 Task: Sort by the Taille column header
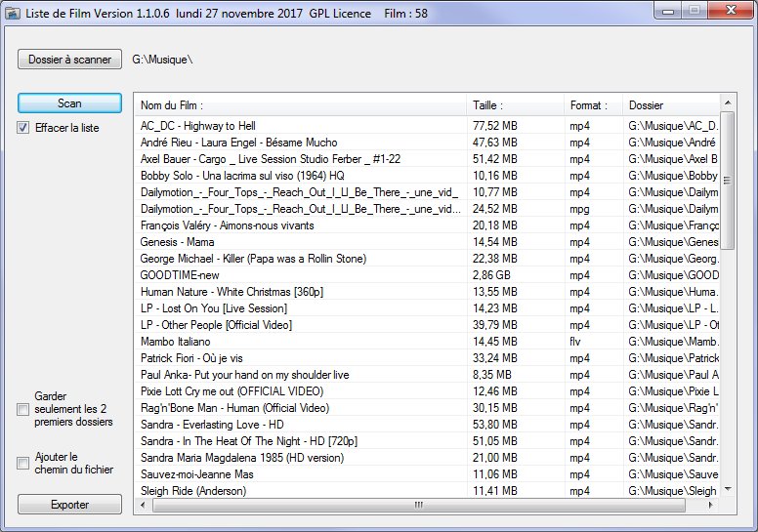coord(516,105)
